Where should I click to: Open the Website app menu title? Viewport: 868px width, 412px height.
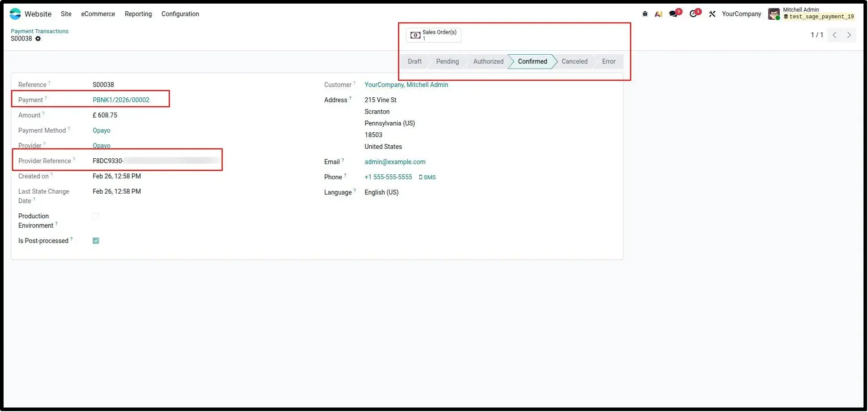[38, 14]
